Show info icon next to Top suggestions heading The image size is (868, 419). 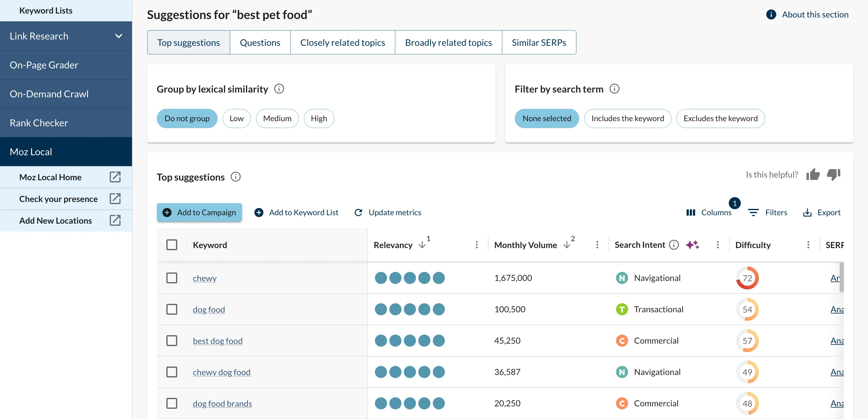[235, 177]
